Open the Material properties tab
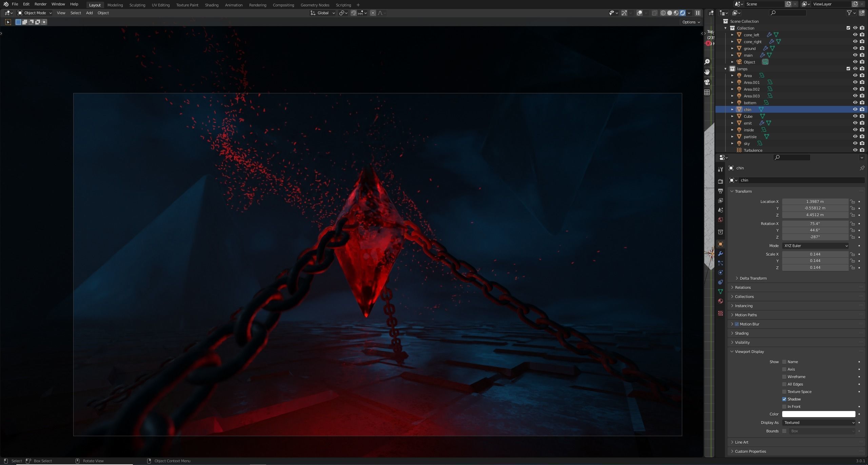The width and height of the screenshot is (868, 465). pyautogui.click(x=721, y=301)
